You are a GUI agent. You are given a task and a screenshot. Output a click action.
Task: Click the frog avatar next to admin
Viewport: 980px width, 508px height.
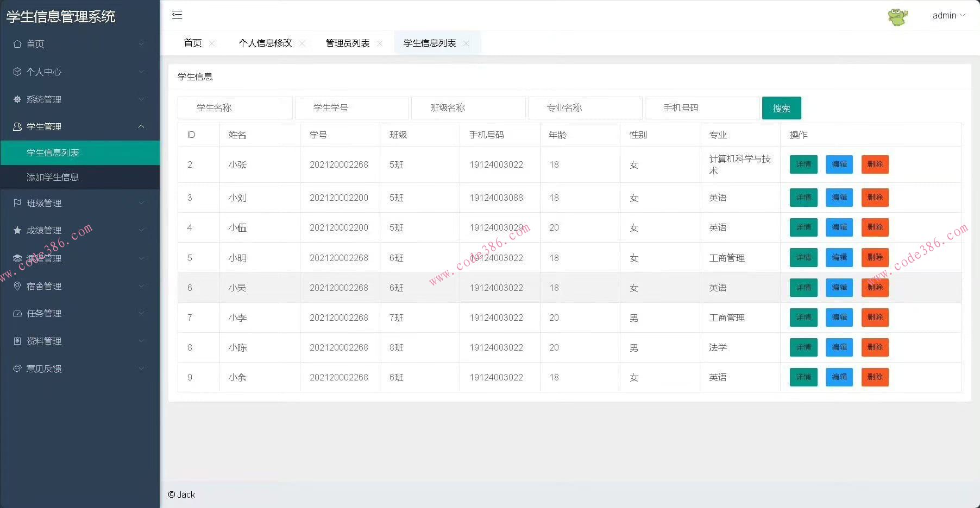[x=899, y=16]
